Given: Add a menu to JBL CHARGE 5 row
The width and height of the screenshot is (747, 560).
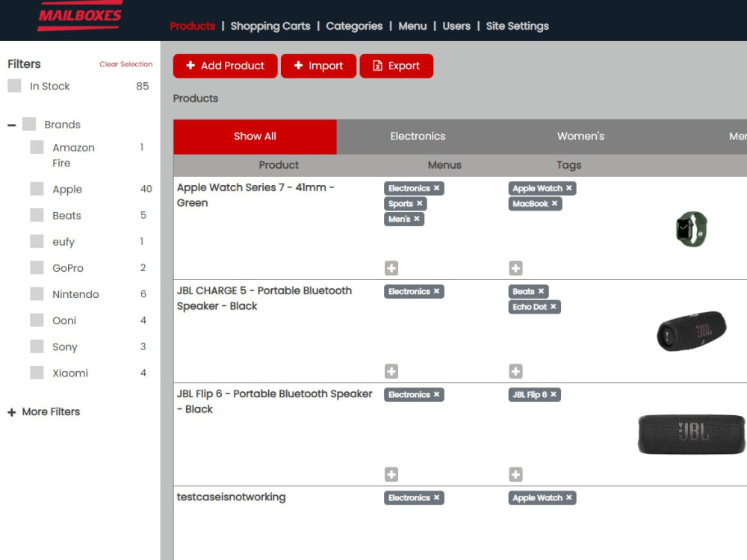Looking at the screenshot, I should (391, 371).
